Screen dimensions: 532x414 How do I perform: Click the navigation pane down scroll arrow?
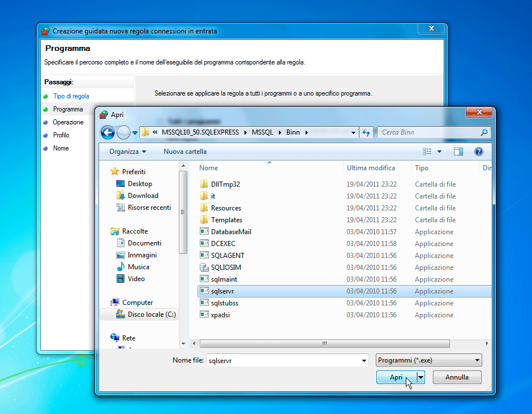coord(183,343)
